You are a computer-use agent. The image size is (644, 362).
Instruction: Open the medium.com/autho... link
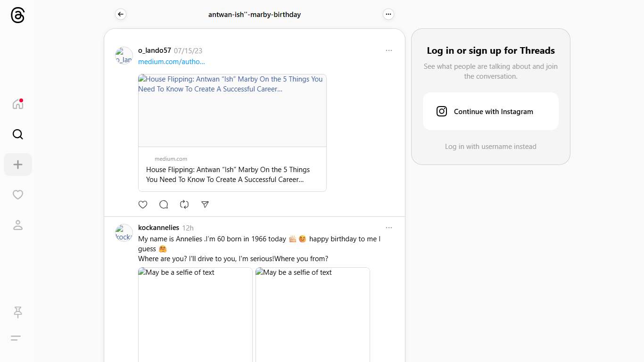coord(171,62)
